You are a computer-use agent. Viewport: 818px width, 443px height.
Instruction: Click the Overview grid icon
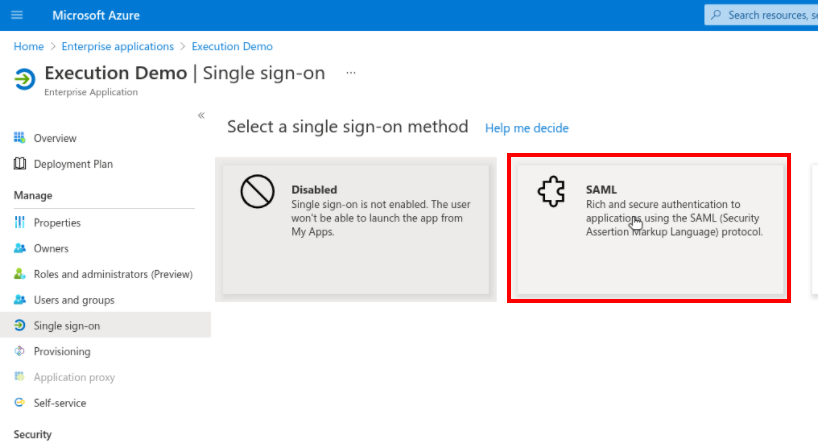point(19,138)
